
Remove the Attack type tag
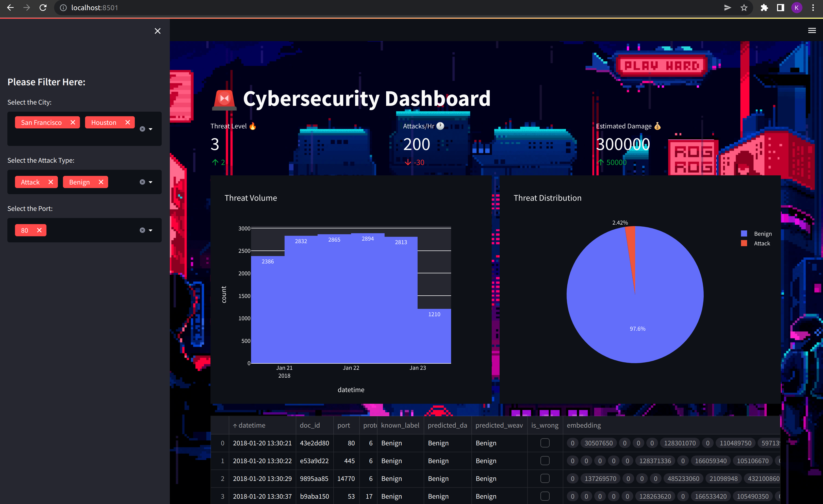click(x=51, y=182)
